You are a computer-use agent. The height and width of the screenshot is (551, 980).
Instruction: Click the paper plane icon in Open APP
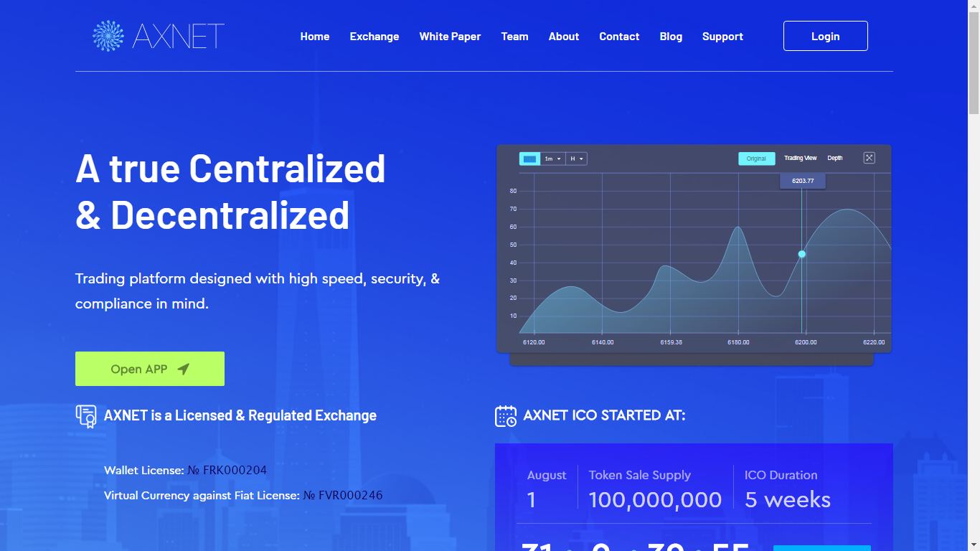[184, 369]
